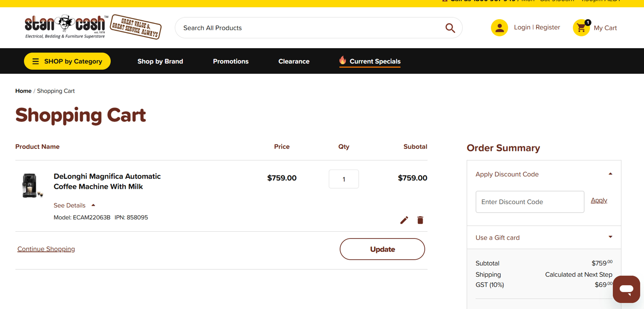This screenshot has height=309, width=644.
Task: Collapse Apply Discount Code section
Action: click(x=544, y=174)
